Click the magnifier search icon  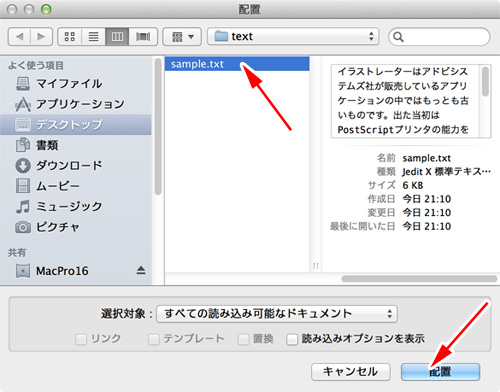click(398, 37)
